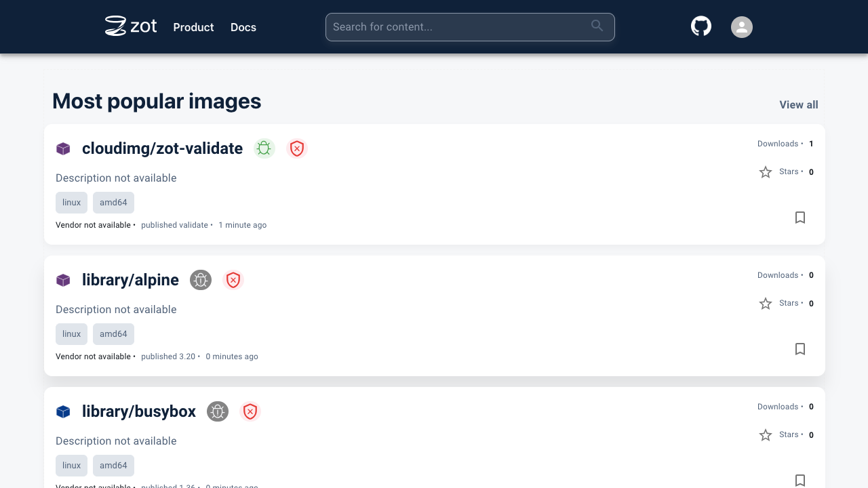868x488 pixels.
Task: Click '0 minutes ago' on library/alpine card
Action: (x=232, y=357)
